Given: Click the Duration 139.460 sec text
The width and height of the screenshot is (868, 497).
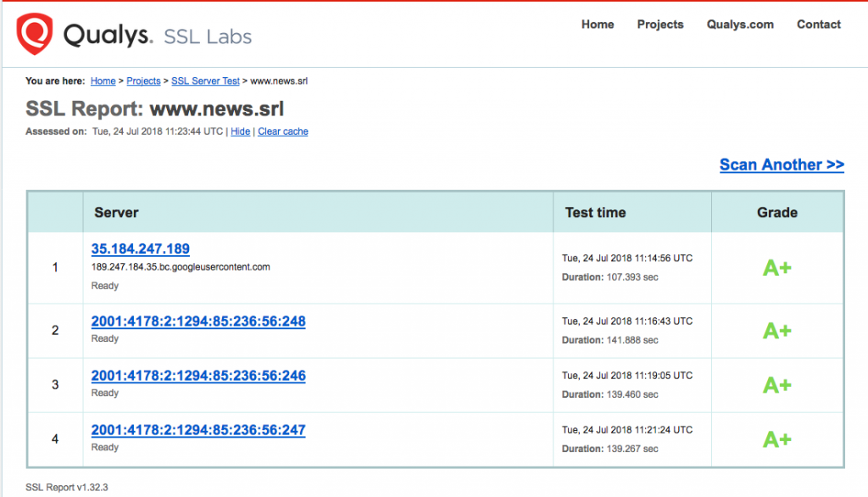Looking at the screenshot, I should [610, 394].
